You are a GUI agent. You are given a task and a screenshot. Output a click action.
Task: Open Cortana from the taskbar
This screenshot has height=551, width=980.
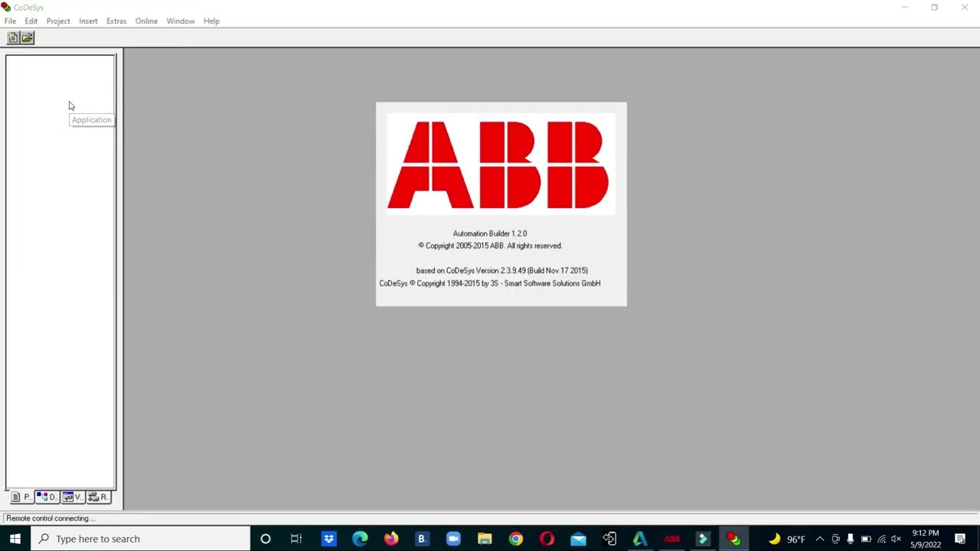click(266, 539)
